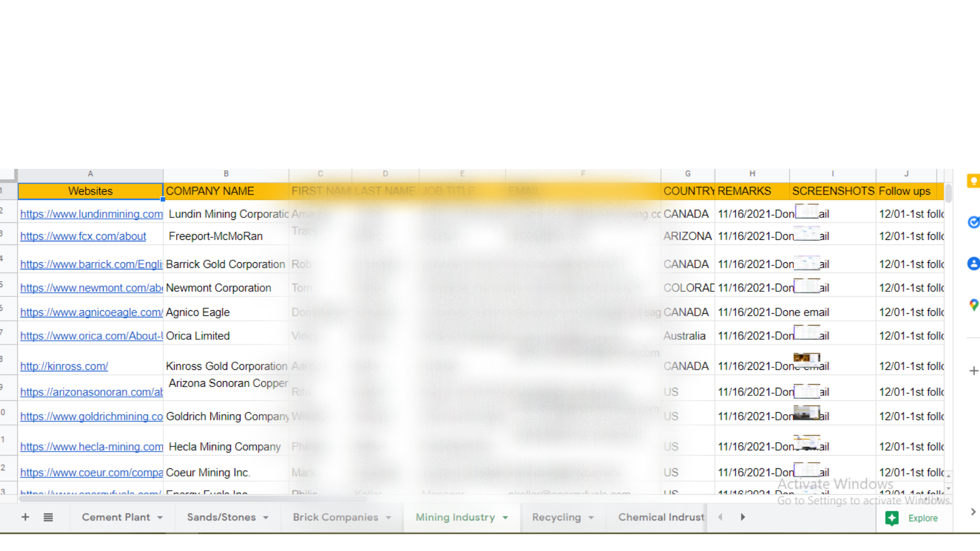Hide side panel with chevron arrow
980x551 pixels.
coord(973,512)
